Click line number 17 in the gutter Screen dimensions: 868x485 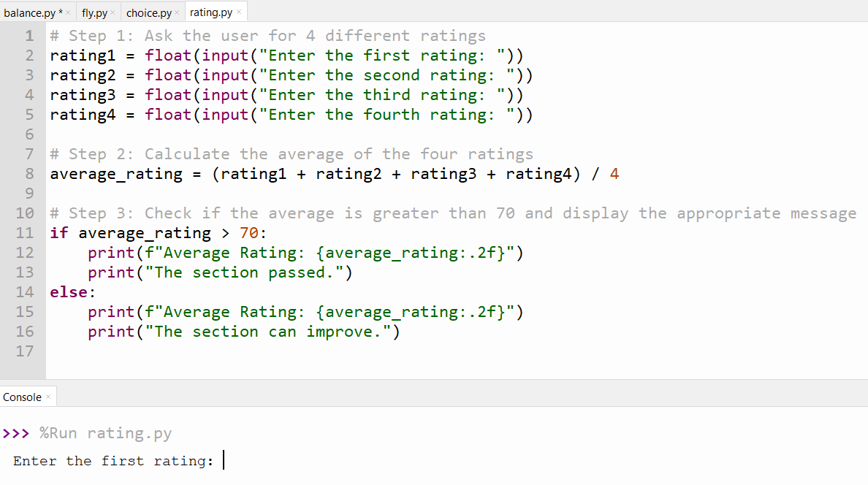click(x=25, y=351)
